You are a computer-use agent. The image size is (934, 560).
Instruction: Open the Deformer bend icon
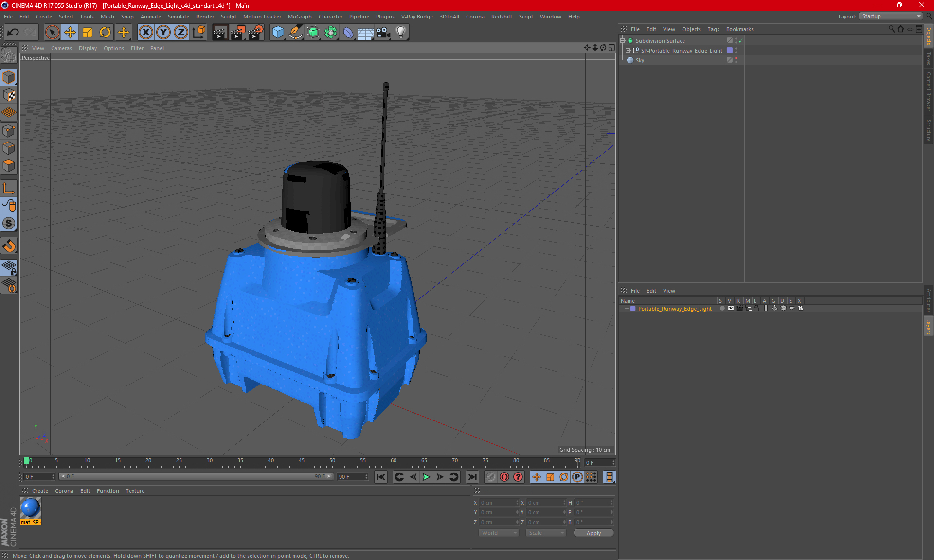pos(348,33)
